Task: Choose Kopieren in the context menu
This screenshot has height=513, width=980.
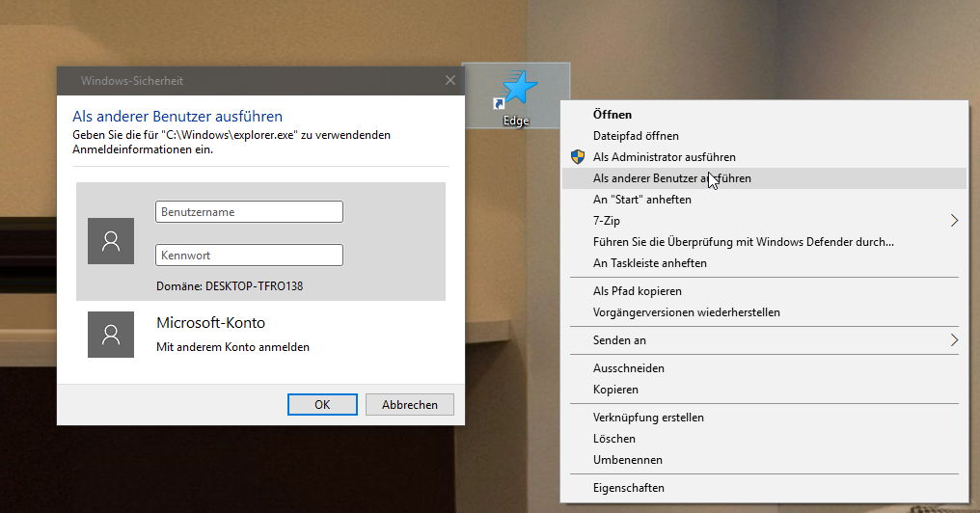Action: [764, 390]
